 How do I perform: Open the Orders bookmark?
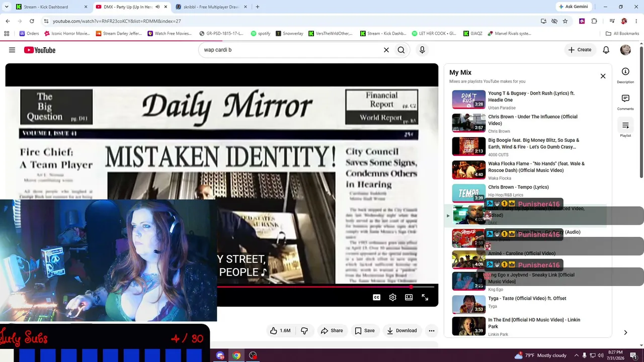(x=29, y=34)
